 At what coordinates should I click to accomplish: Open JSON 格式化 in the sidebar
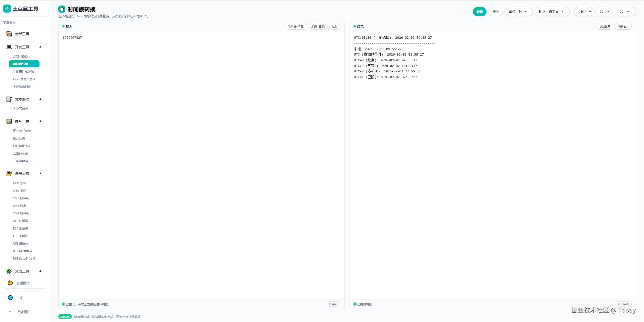point(22,57)
